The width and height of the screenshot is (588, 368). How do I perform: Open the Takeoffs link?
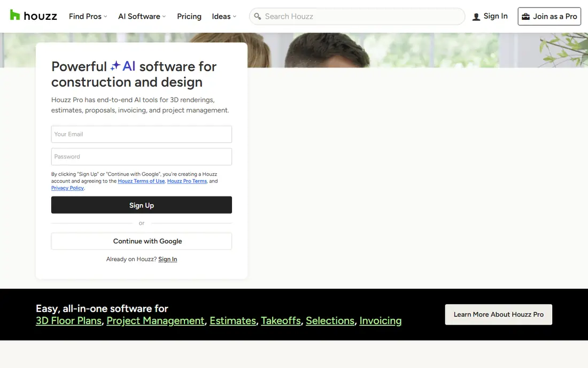click(281, 321)
